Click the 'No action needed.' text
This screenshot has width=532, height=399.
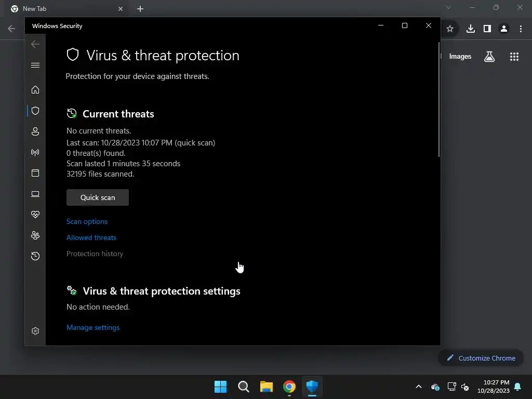pos(98,307)
